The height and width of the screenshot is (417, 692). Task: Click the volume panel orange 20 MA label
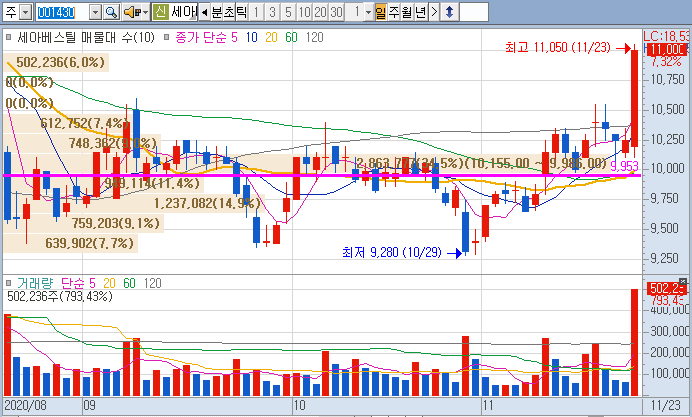point(109,283)
